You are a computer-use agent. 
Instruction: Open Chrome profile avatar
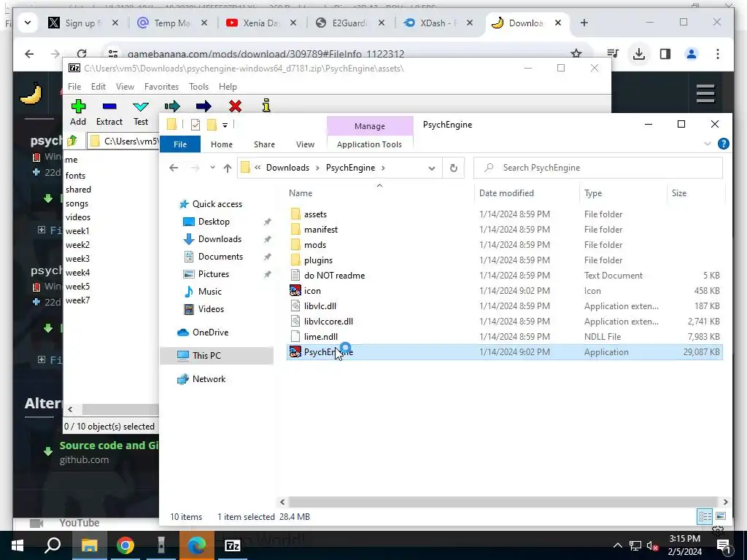(x=692, y=54)
